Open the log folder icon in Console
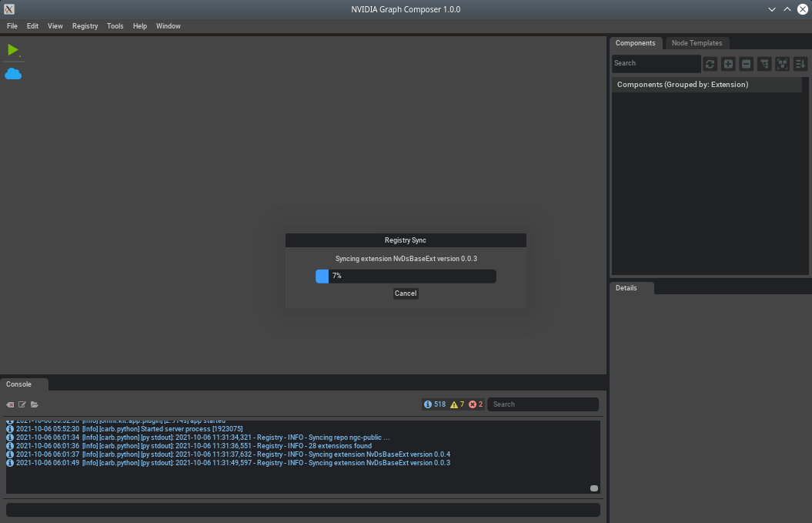 coord(35,404)
